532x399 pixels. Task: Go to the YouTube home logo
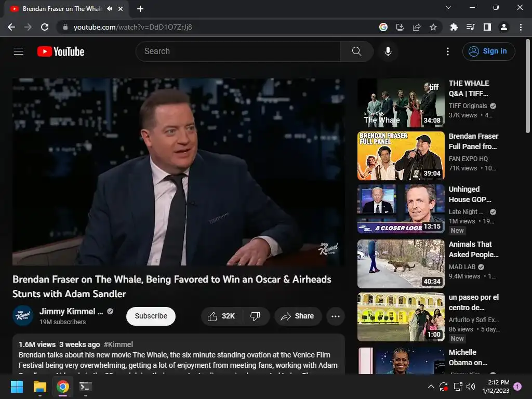(61, 51)
